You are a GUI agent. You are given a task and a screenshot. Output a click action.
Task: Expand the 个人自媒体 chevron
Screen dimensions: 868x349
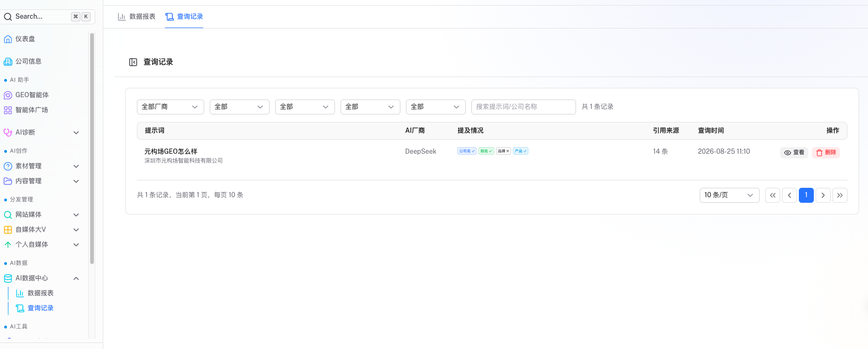pos(76,245)
